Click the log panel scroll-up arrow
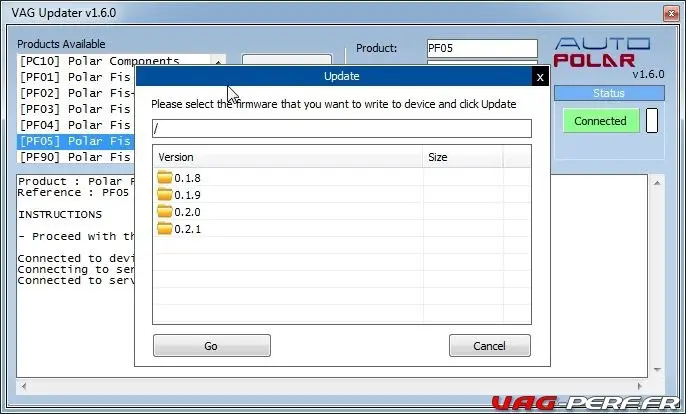This screenshot has width=686, height=414. click(657, 183)
